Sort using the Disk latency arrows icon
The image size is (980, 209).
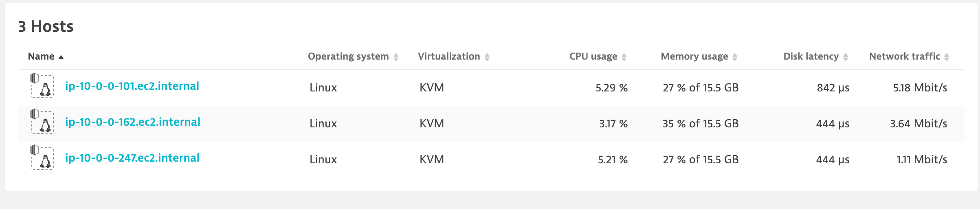coord(846,57)
